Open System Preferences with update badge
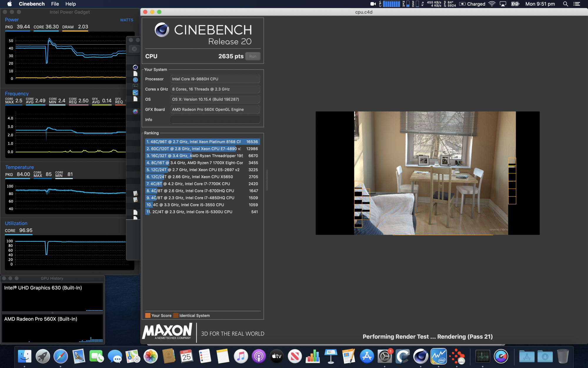Image resolution: width=588 pixels, height=368 pixels. tap(385, 357)
